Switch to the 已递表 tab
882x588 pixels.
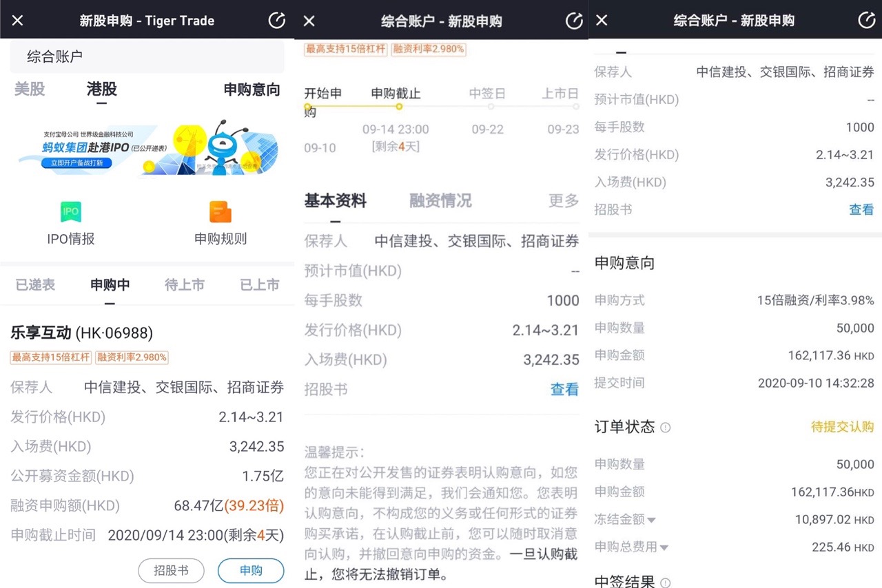(x=35, y=284)
